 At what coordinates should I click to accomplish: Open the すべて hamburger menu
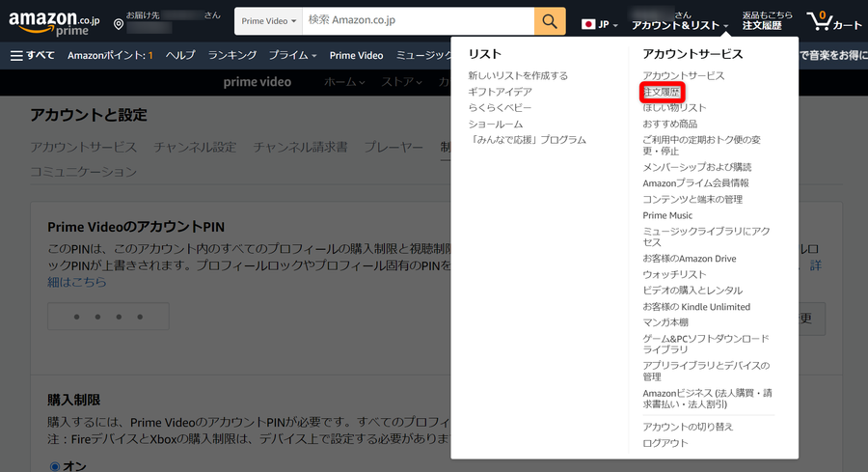click(33, 55)
